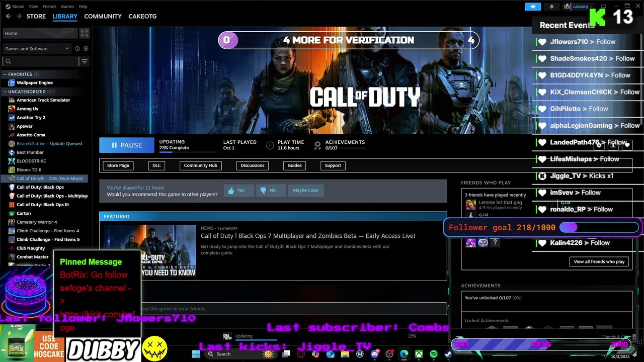Open the notifications bell
Screen dimensions: 644x362
[x=551, y=7]
